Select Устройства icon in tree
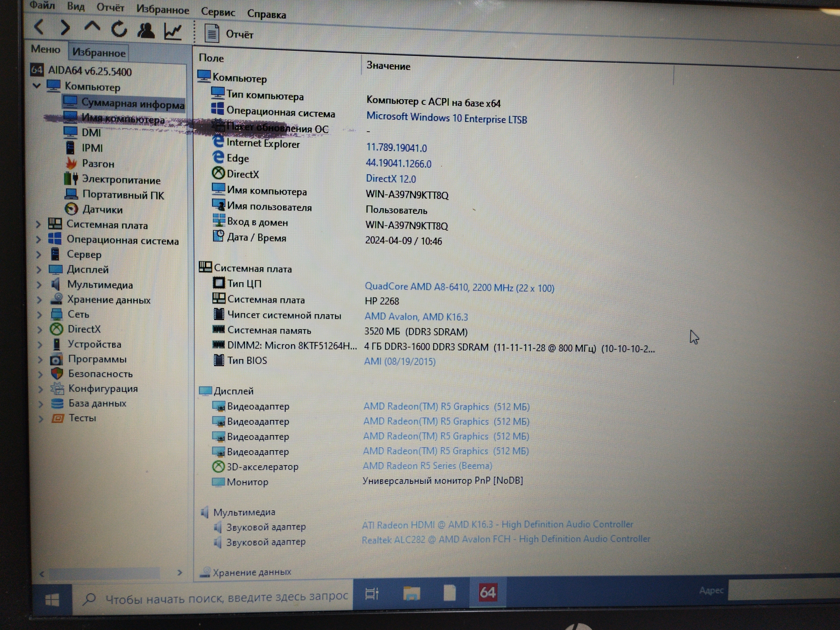 [x=56, y=344]
